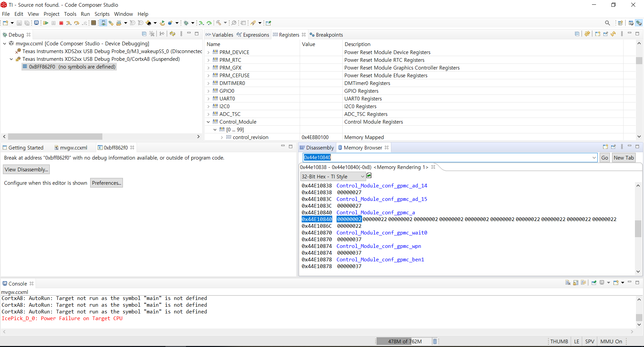The image size is (644, 347).
Task: Select the 0xBFF862F0 stack frame row
Action: pyautogui.click(x=69, y=67)
